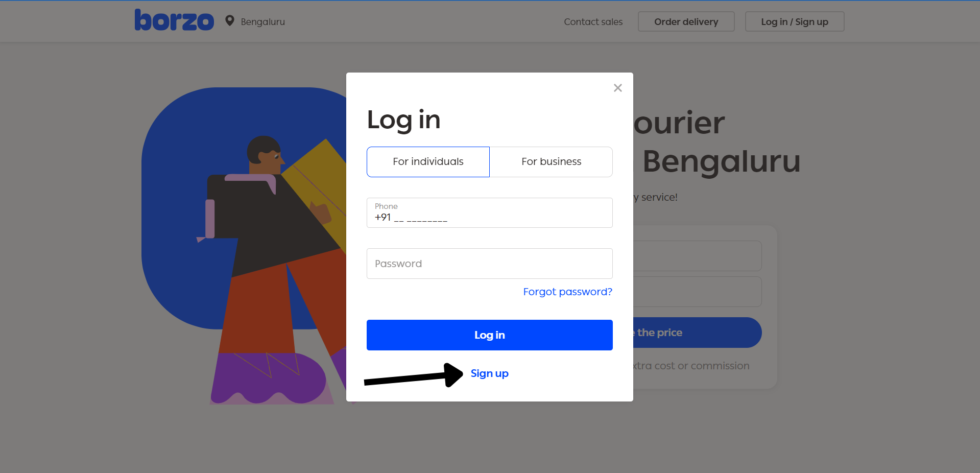
Task: Close the Log in dialog
Action: (x=617, y=88)
